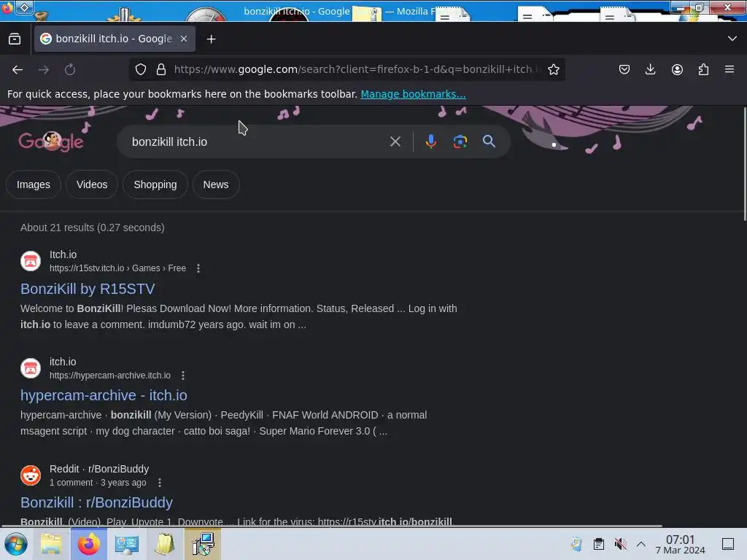This screenshot has width=747, height=560.
Task: Open options for r15stv.itch.io result
Action: (198, 268)
